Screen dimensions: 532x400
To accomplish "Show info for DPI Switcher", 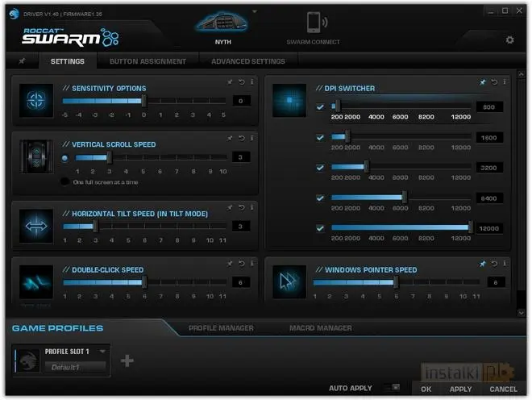I will click(x=505, y=81).
